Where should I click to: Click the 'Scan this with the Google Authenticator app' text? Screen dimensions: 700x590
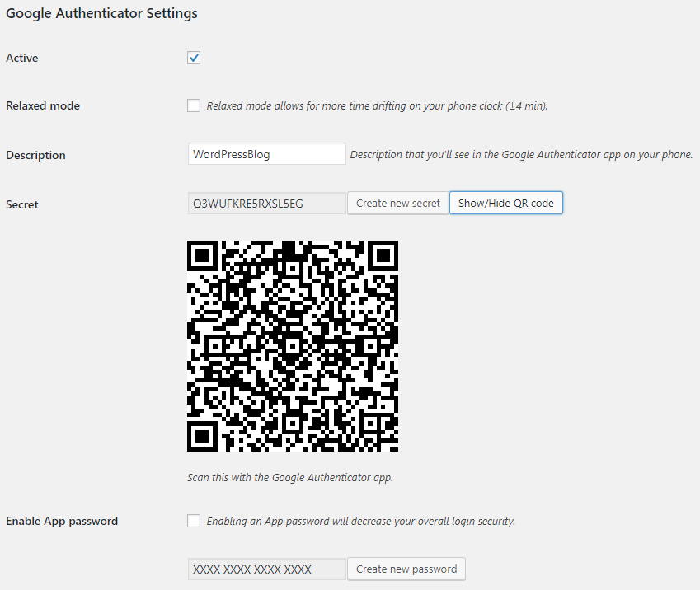click(290, 477)
